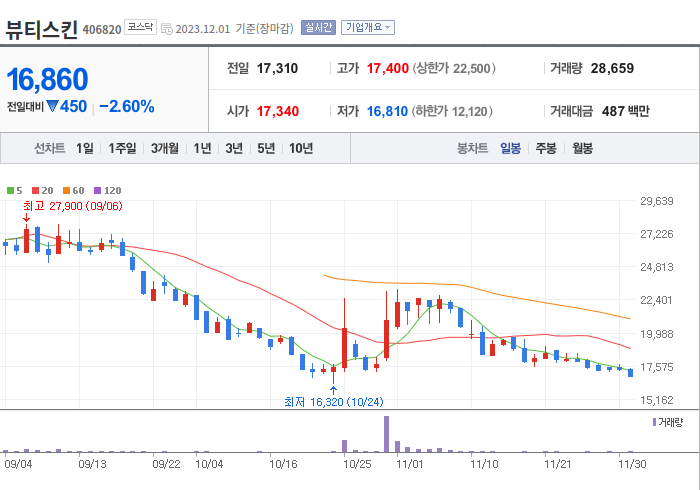Click the purple 120-day moving average legend

point(108,191)
